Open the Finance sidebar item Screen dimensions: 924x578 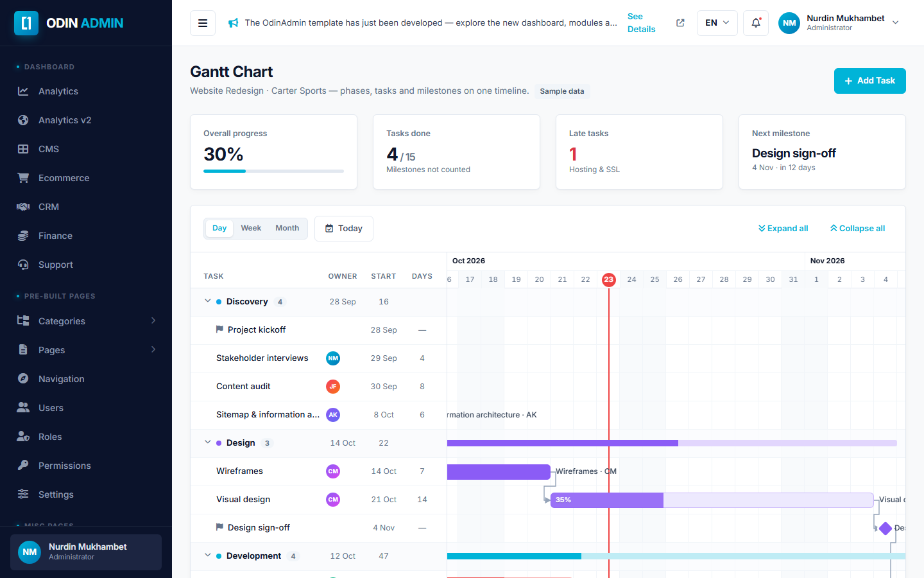pyautogui.click(x=86, y=236)
